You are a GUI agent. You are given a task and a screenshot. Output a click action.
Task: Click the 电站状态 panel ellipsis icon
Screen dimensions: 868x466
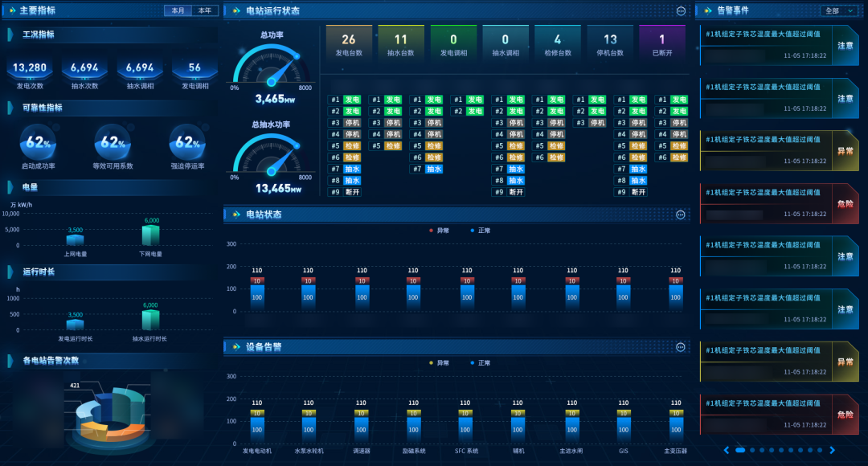click(681, 215)
